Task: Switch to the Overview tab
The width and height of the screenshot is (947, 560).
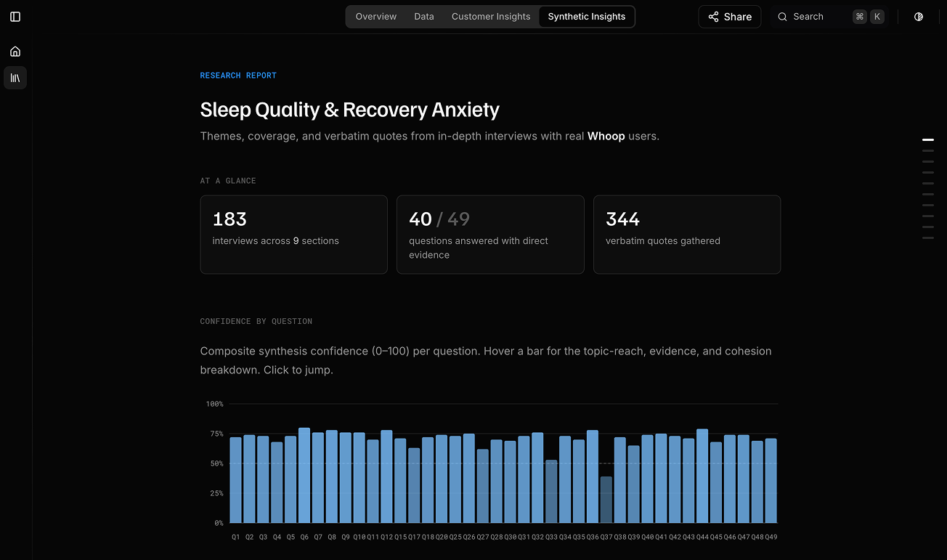Action: click(x=376, y=17)
